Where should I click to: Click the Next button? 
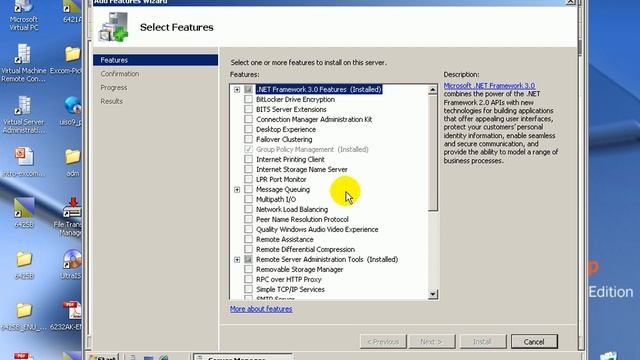click(431, 342)
